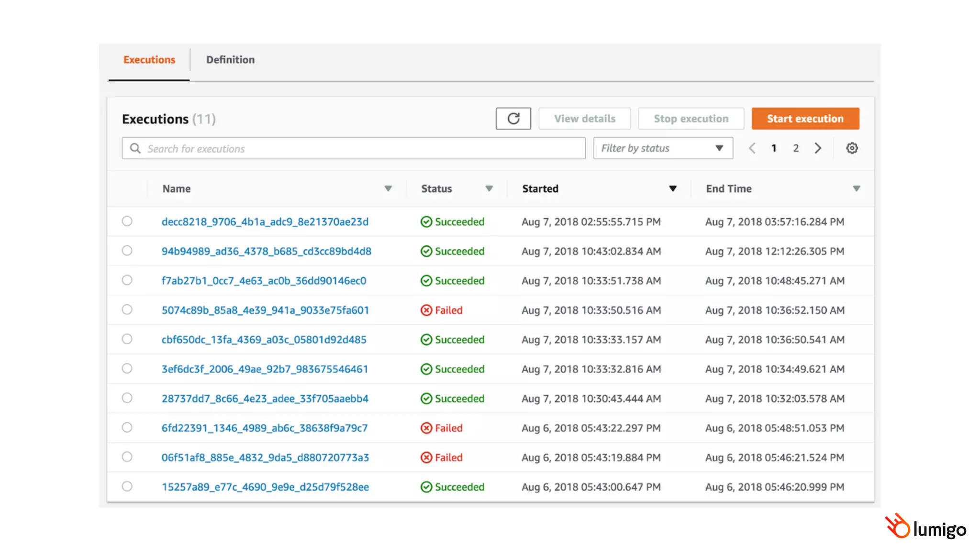Viewport: 980px width, 551px height.
Task: Switch to the Definition tab
Action: click(230, 60)
